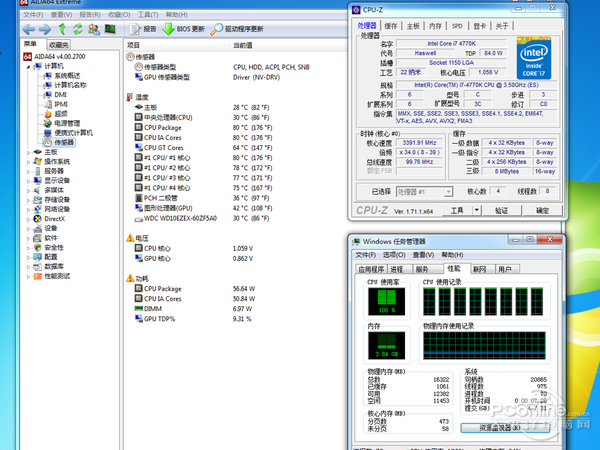Viewport: 600px width, 450px height.
Task: Open 查看(V) menu in Task Manager
Action: 421,255
